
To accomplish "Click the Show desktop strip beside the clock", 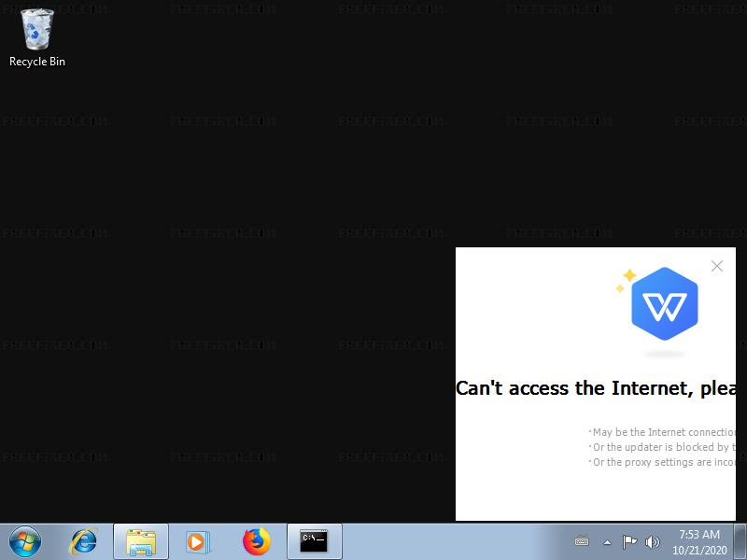I will click(740, 541).
